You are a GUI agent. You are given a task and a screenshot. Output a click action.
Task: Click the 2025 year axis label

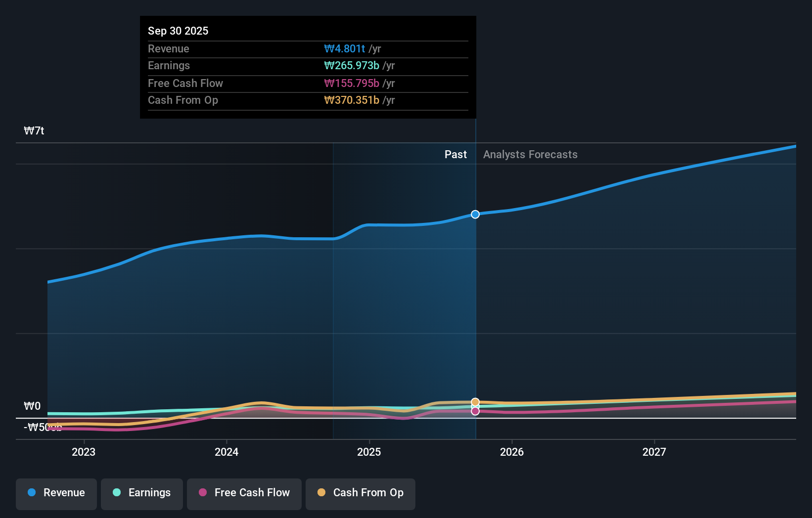[369, 452]
